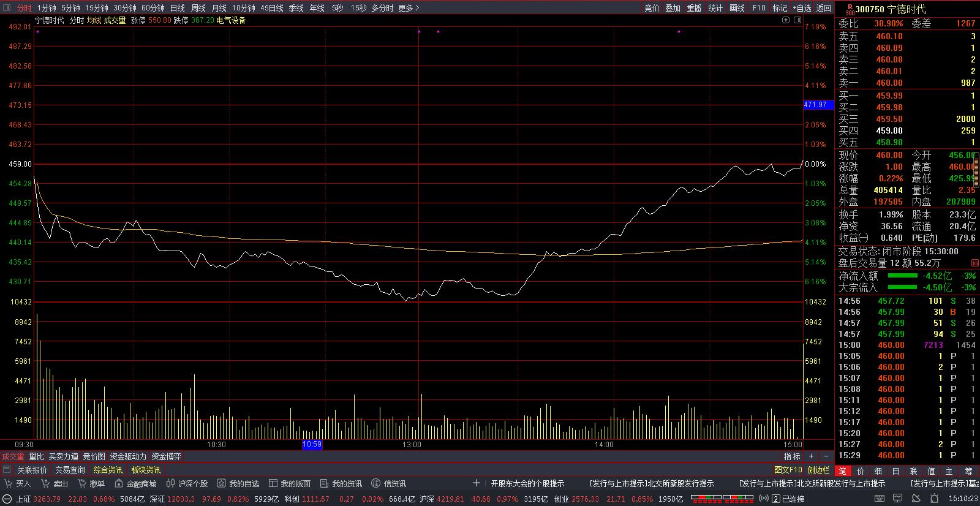
Task: Click the 撤单 (cancel order) icon
Action: 81,484
